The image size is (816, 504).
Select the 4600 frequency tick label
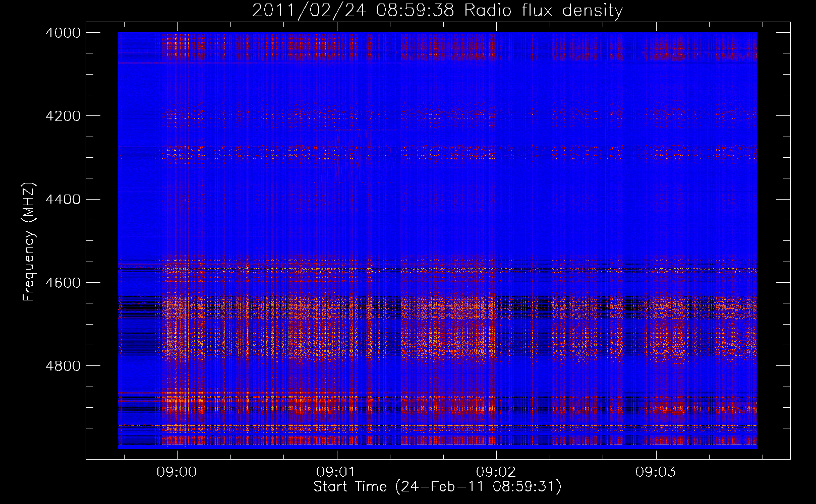click(x=63, y=283)
